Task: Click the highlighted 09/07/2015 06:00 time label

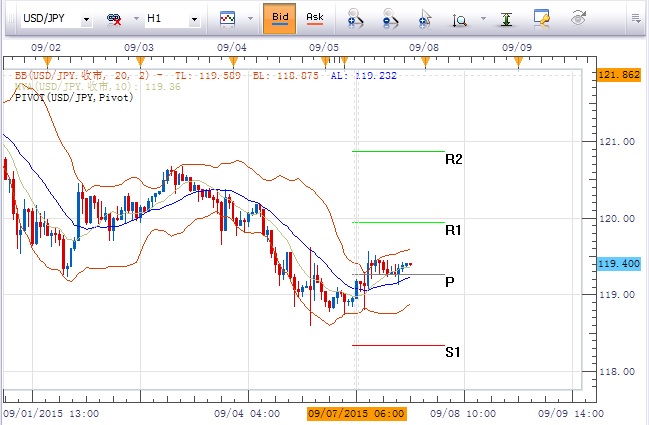Action: point(356,413)
